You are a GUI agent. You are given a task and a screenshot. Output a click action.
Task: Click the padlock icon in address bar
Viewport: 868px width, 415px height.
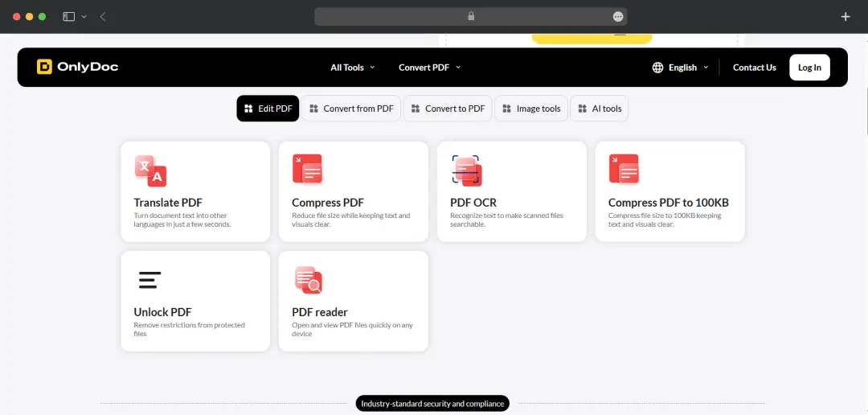471,17
